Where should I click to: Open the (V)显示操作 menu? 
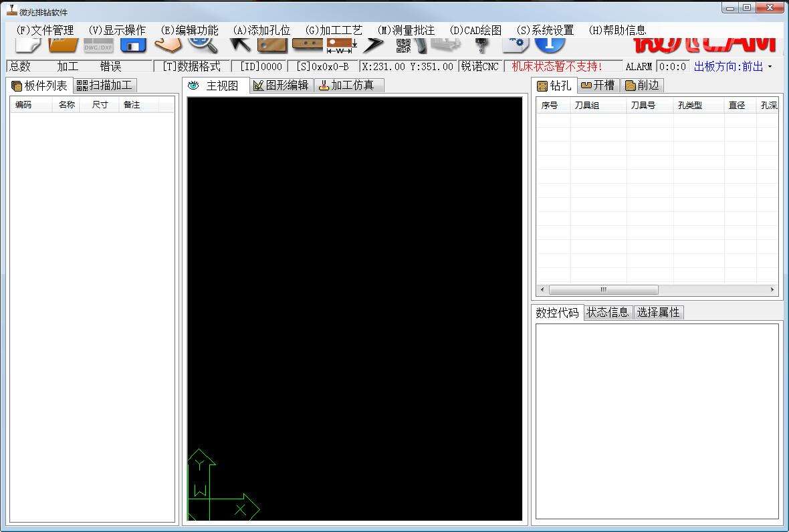pos(117,30)
